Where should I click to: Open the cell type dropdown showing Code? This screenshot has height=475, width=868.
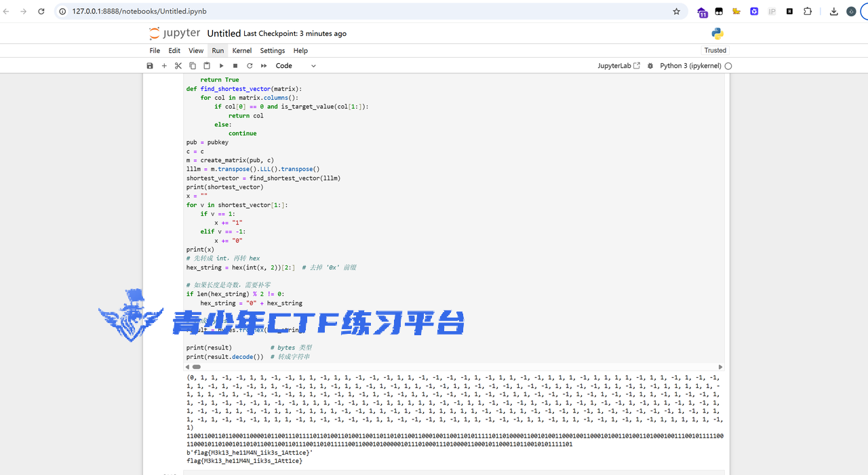click(296, 66)
